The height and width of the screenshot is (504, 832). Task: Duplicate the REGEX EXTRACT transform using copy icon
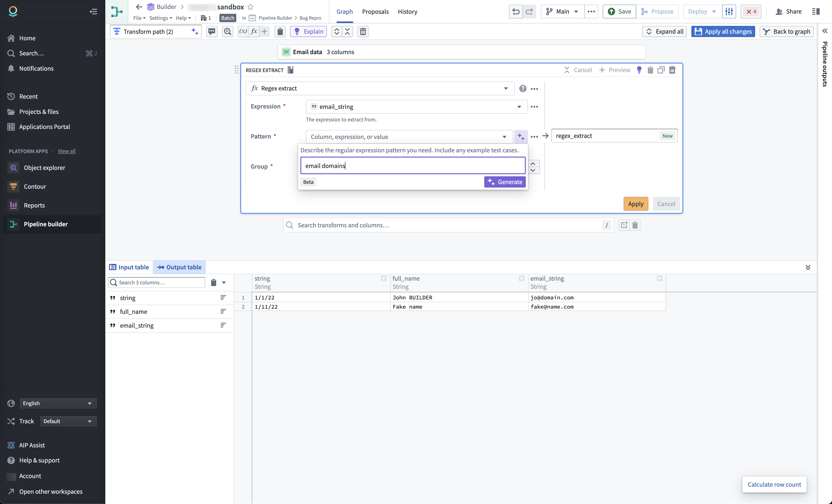661,70
